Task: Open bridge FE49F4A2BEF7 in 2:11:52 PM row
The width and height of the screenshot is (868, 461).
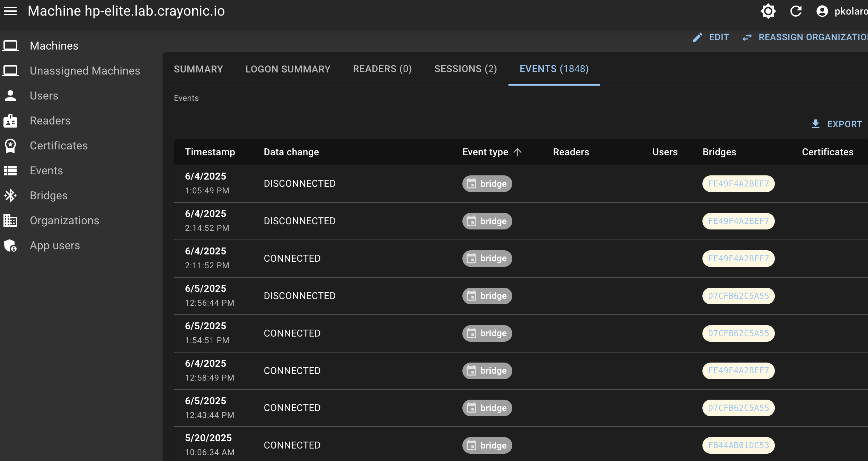Action: tap(738, 259)
